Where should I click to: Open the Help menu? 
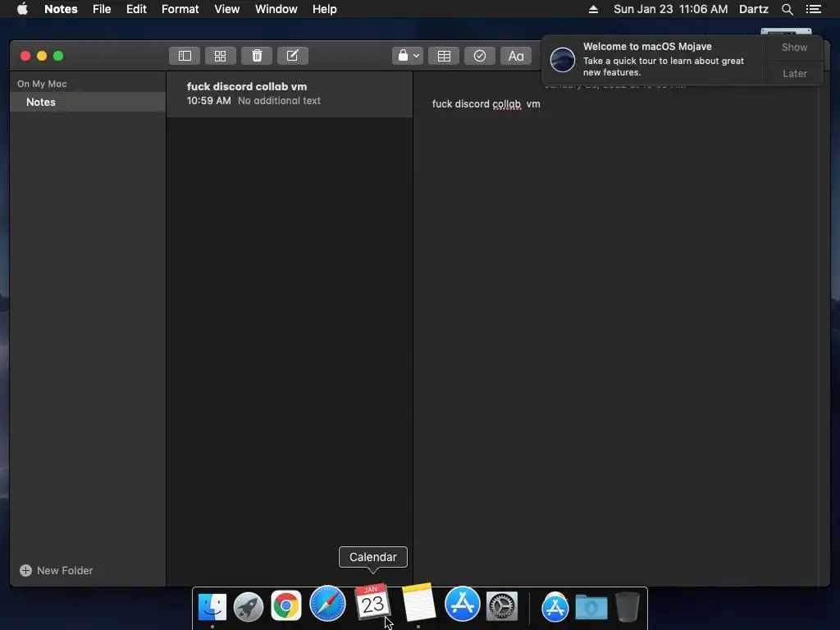(x=325, y=9)
